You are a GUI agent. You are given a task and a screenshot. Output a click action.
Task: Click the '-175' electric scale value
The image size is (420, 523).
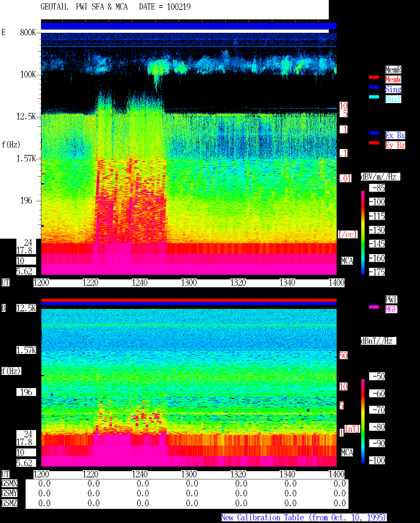[x=377, y=272]
